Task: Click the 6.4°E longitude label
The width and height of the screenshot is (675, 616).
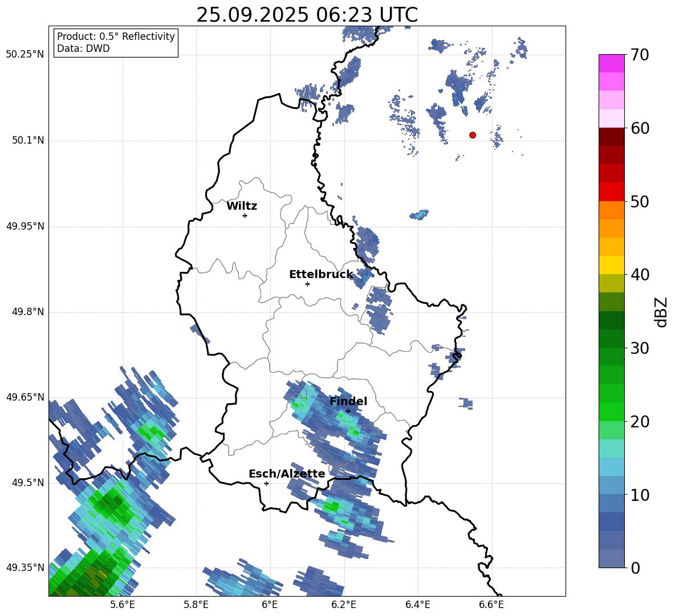Action: pyautogui.click(x=417, y=605)
